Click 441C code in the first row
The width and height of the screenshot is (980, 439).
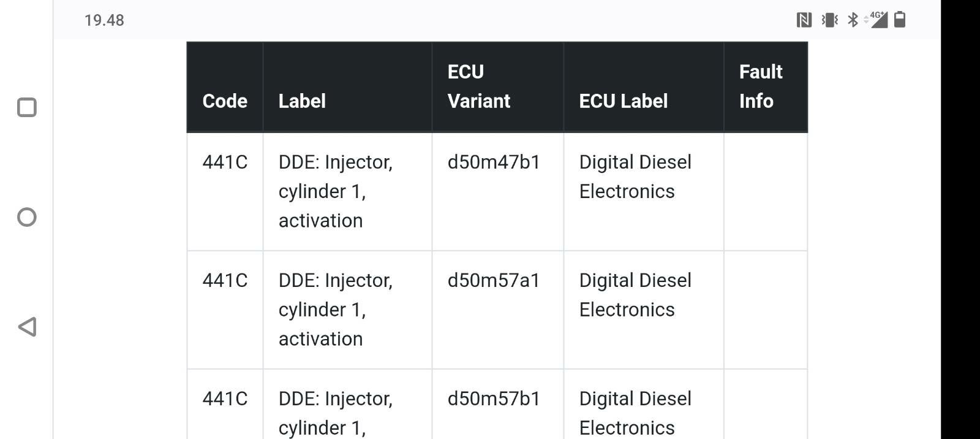(x=225, y=162)
